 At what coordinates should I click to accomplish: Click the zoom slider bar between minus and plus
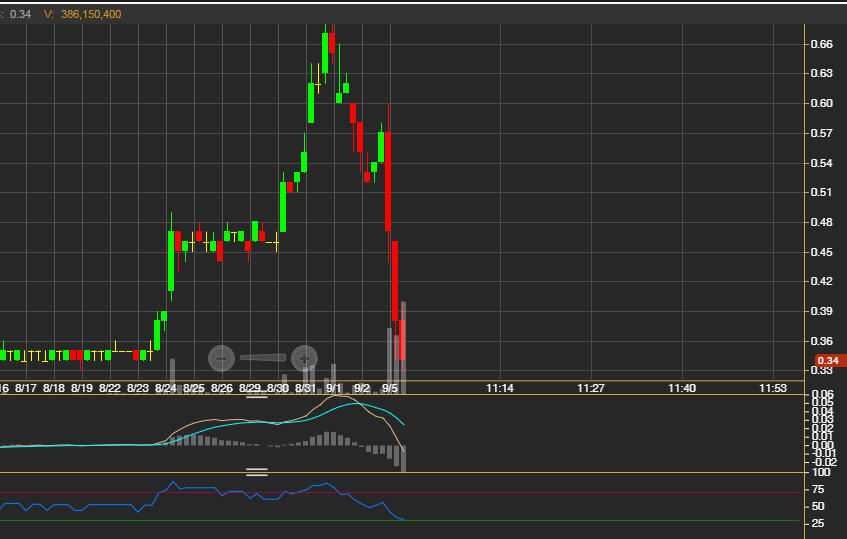(x=263, y=358)
